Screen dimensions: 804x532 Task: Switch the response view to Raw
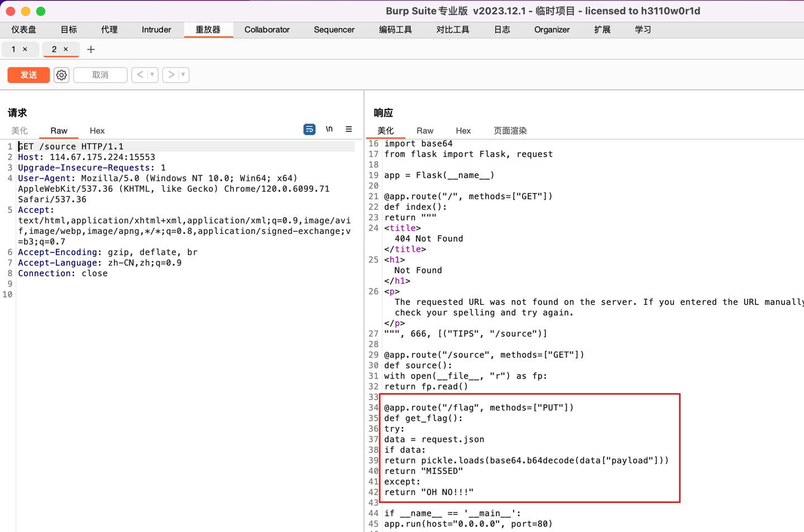424,131
